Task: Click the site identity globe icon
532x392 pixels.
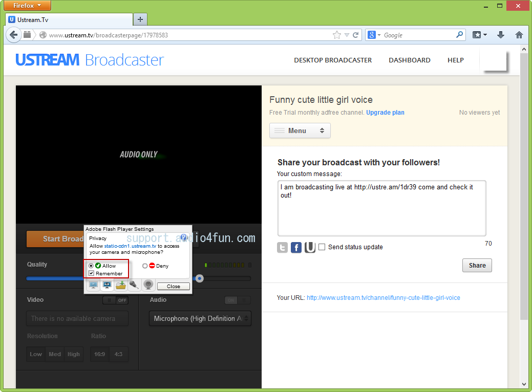Action: 42,35
